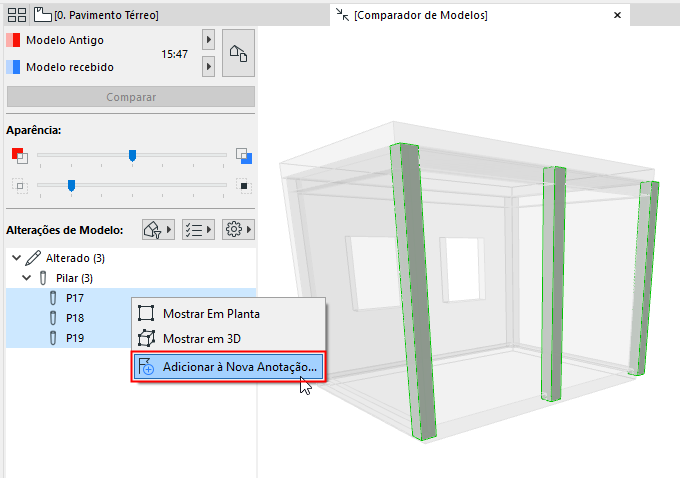Click the far right column in 3D view
680x478 pixels.
(645, 278)
